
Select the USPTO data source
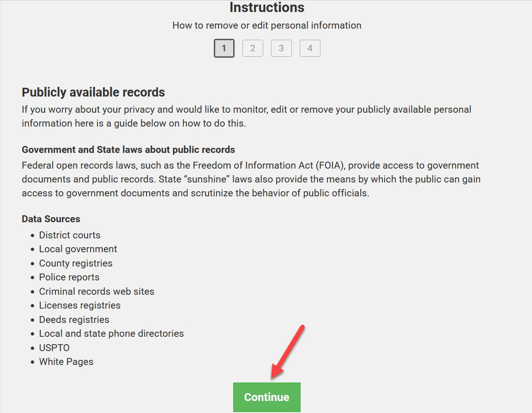coord(54,348)
